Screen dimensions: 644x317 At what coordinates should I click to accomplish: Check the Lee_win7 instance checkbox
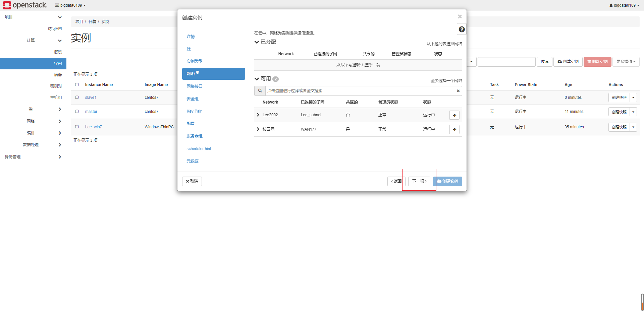(x=77, y=127)
